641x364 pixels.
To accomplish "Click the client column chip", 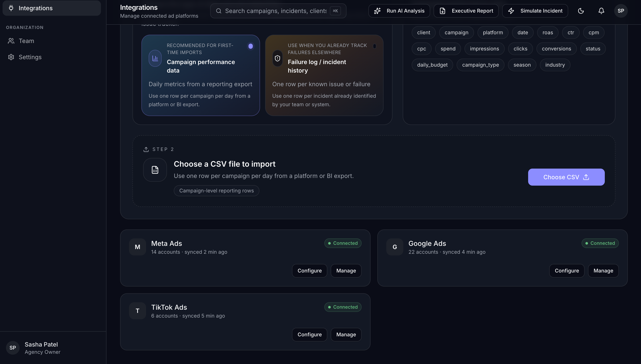I will coord(423,33).
